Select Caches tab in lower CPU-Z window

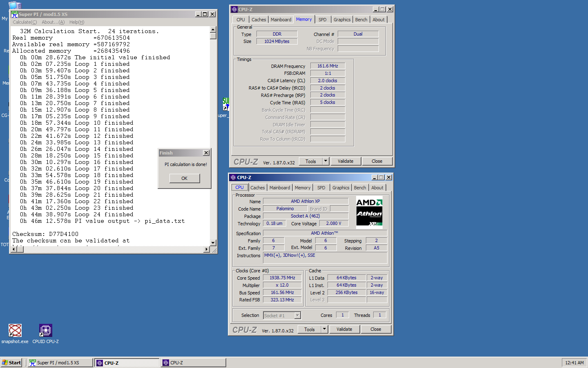click(258, 188)
